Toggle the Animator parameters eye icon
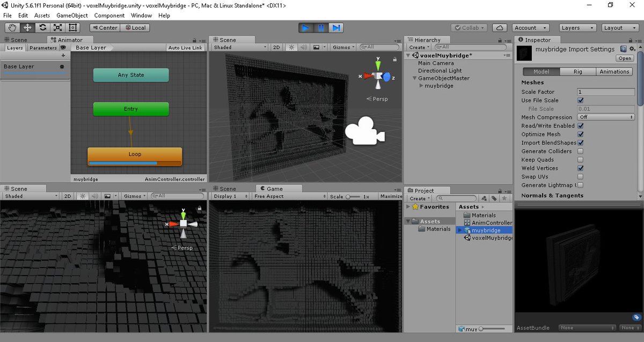644x342 pixels. 63,48
